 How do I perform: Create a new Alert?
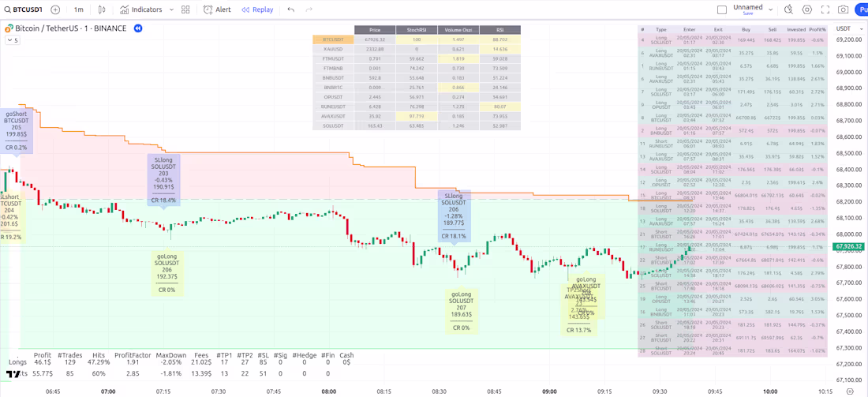pyautogui.click(x=217, y=9)
